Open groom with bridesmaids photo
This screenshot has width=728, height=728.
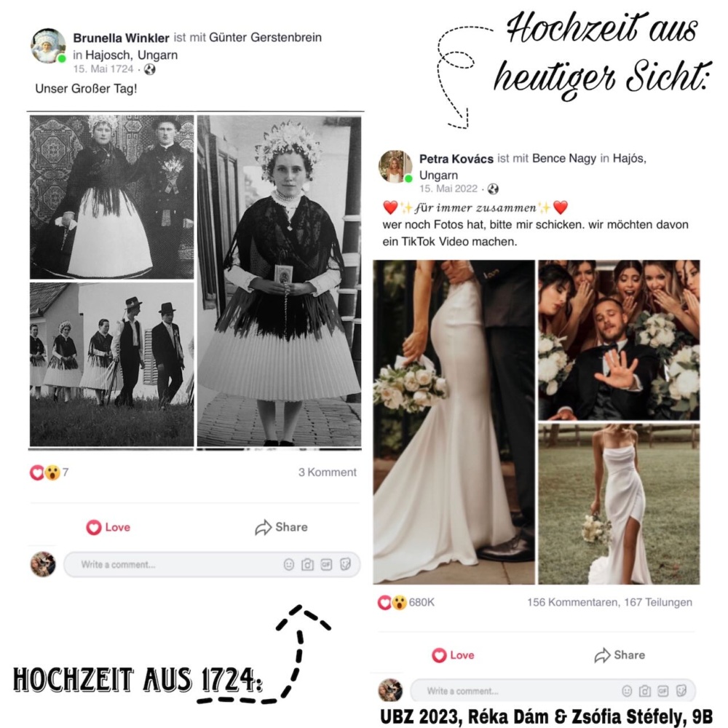click(x=619, y=340)
